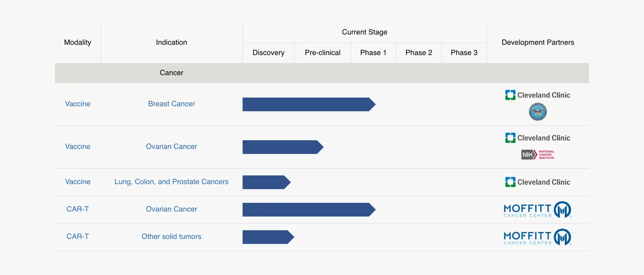Click the Cleveland Clinic logo in Breast Cancer row
644x275 pixels.
(537, 95)
